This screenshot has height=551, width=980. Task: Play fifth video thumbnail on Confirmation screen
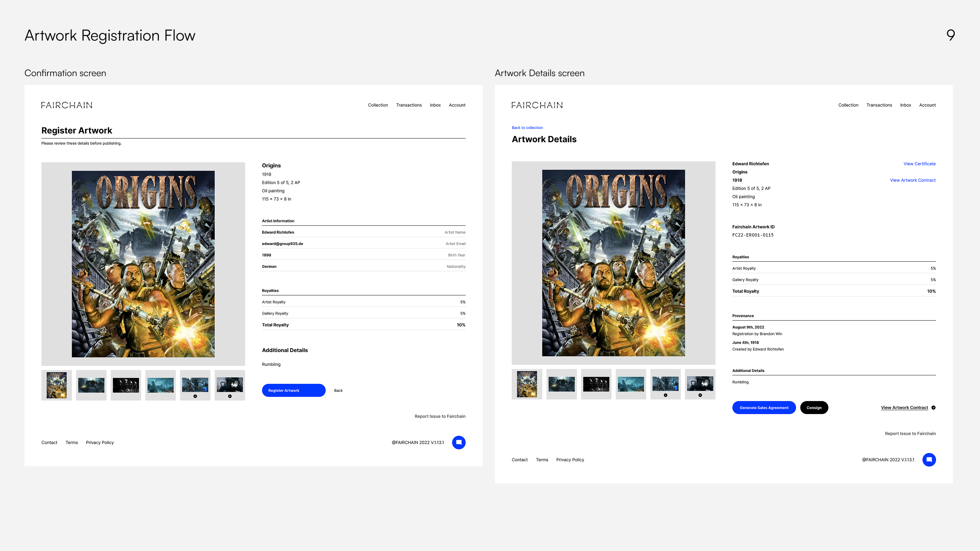195,396
